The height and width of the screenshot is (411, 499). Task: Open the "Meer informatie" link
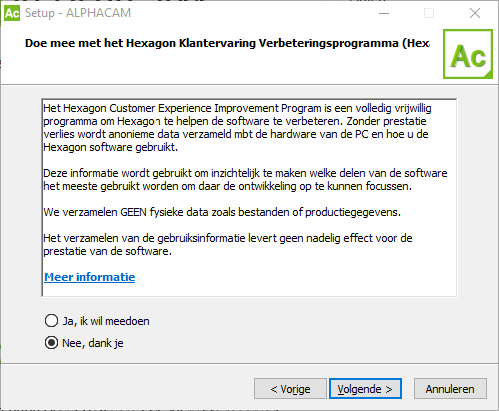click(90, 277)
